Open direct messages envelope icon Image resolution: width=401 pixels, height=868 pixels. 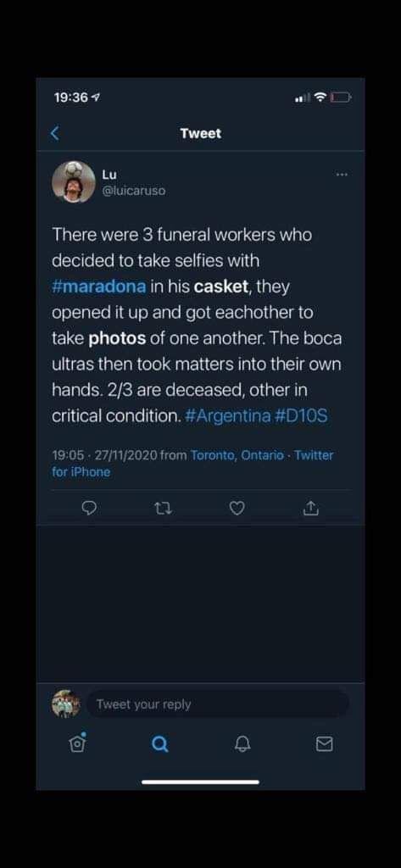pyautogui.click(x=324, y=744)
